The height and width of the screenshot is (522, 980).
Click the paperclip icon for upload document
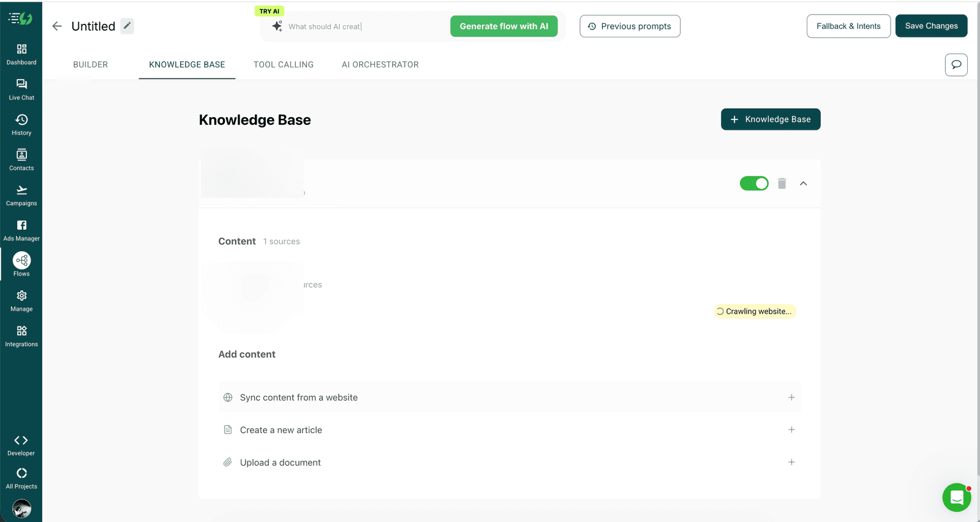[x=228, y=463]
